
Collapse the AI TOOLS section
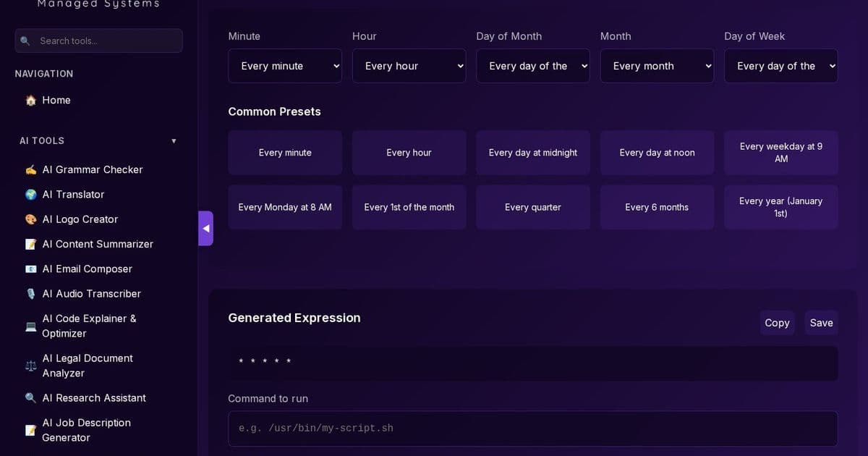pos(174,140)
